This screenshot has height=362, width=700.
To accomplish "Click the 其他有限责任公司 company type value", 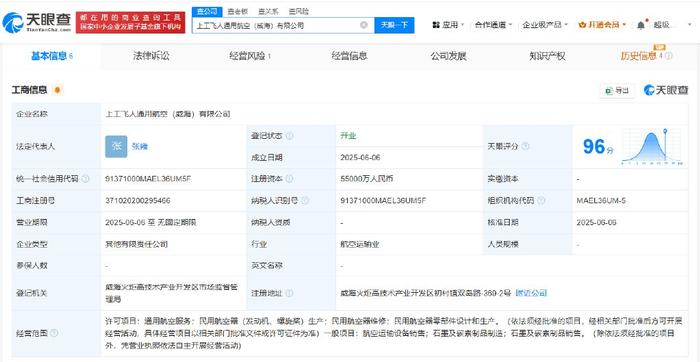I will [x=137, y=245].
